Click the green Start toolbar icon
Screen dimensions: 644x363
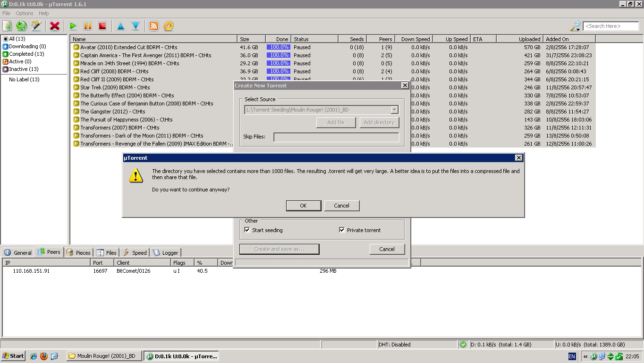pyautogui.click(x=73, y=26)
